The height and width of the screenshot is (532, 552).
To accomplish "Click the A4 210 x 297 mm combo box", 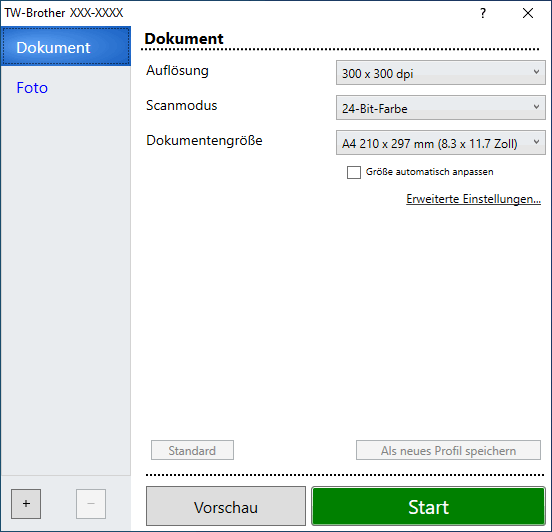I will [441, 143].
